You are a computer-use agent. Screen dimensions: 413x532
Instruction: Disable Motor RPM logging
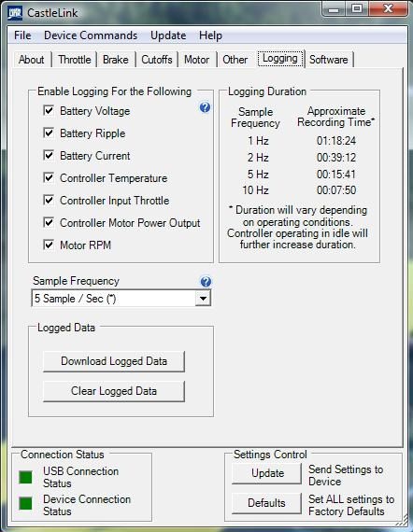click(x=49, y=245)
